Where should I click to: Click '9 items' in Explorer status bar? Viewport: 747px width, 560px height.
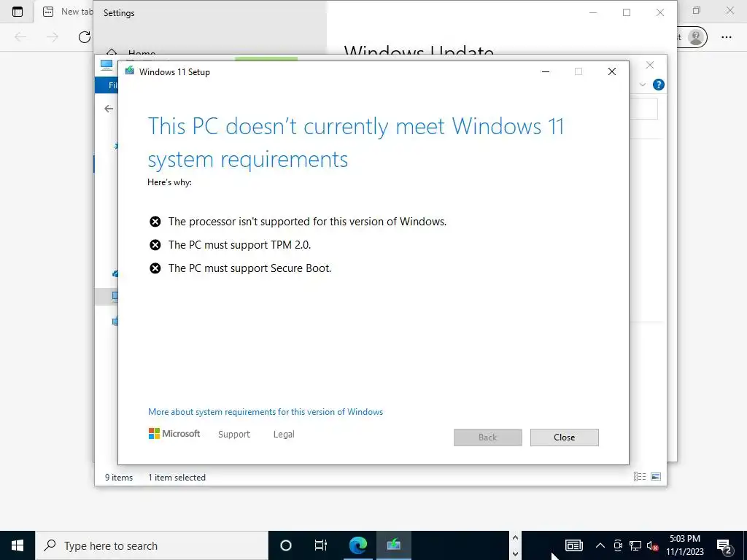click(119, 477)
